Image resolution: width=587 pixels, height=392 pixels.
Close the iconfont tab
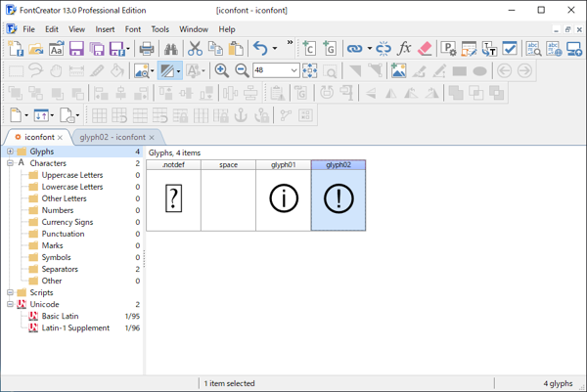point(60,138)
